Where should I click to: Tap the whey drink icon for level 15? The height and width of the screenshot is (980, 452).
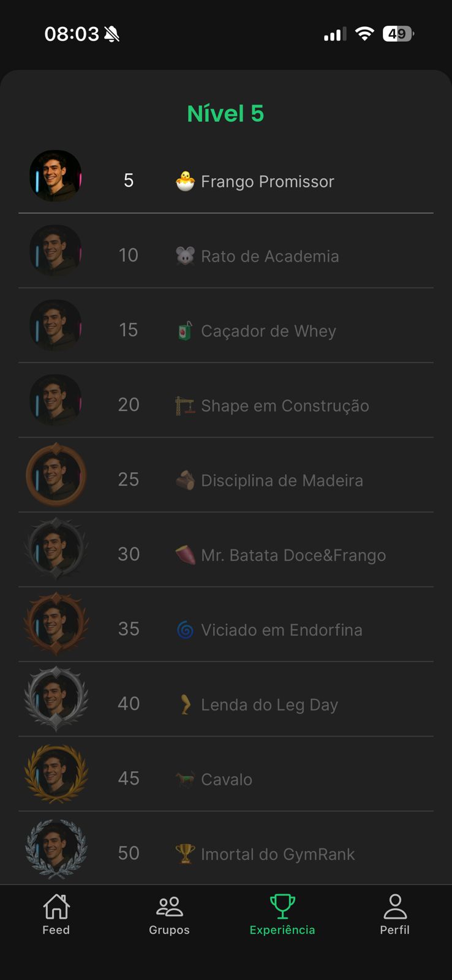pos(185,331)
